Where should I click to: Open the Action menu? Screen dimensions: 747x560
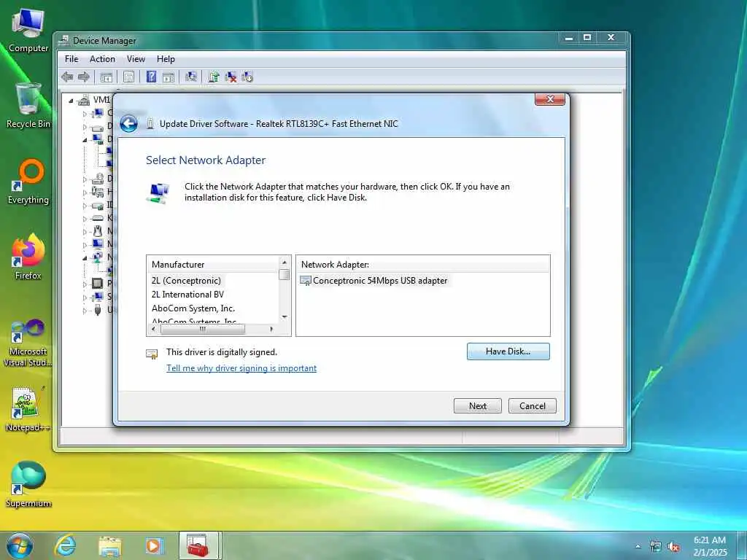pos(102,59)
